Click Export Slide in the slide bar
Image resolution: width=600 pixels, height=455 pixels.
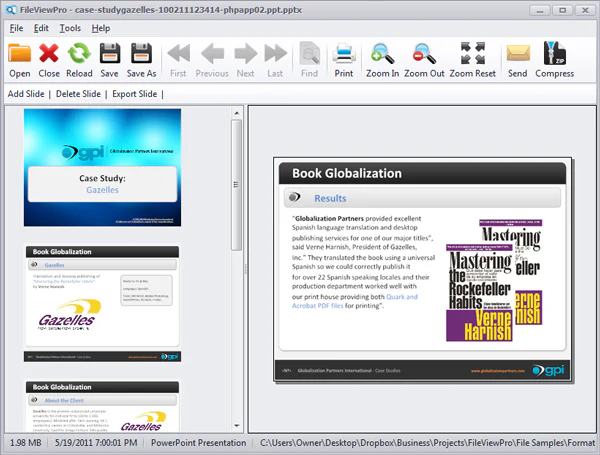coord(134,94)
